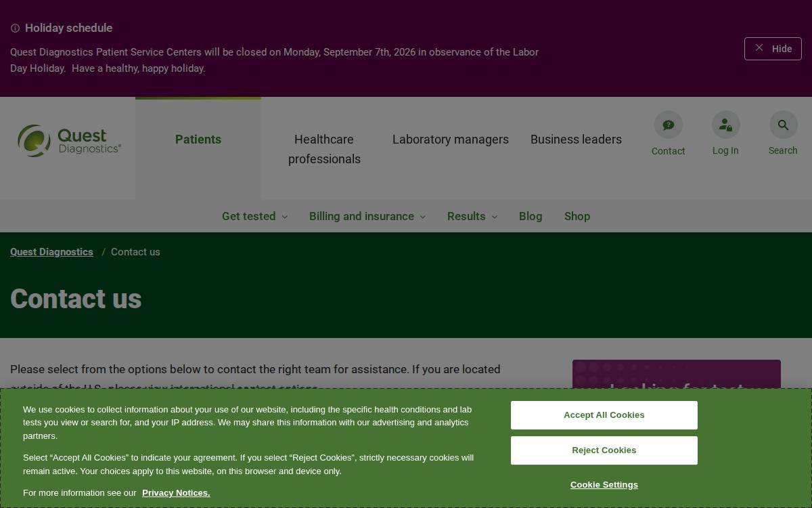Open the Contact chat bubble icon

tap(668, 125)
